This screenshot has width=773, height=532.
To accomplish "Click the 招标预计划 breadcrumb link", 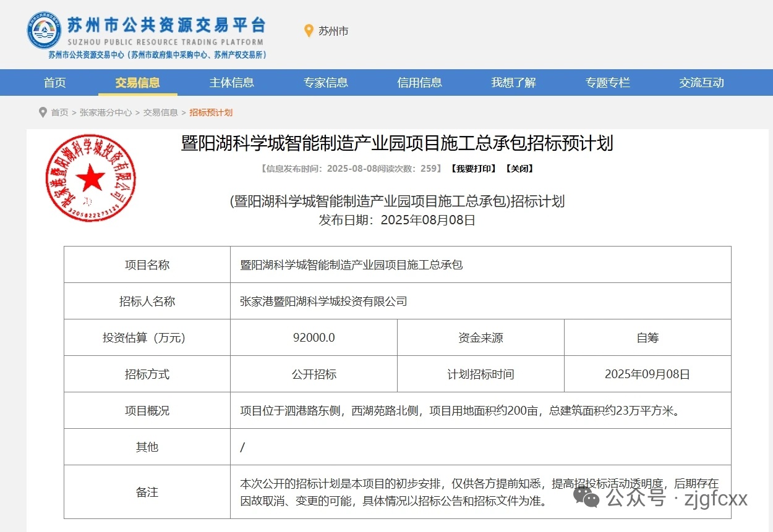I will [211, 112].
